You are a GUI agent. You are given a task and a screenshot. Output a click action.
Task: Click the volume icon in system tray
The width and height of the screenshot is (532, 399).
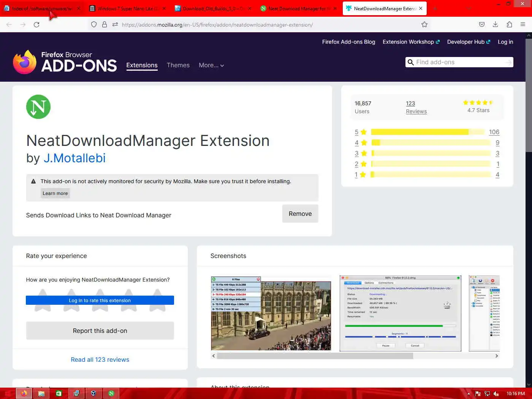pyautogui.click(x=496, y=394)
